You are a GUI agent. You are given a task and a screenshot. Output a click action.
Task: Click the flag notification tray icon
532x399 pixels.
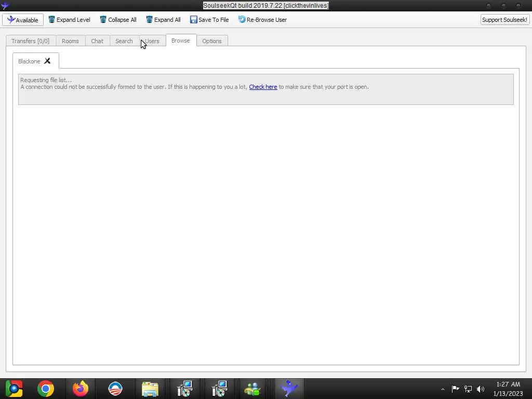[x=455, y=389]
